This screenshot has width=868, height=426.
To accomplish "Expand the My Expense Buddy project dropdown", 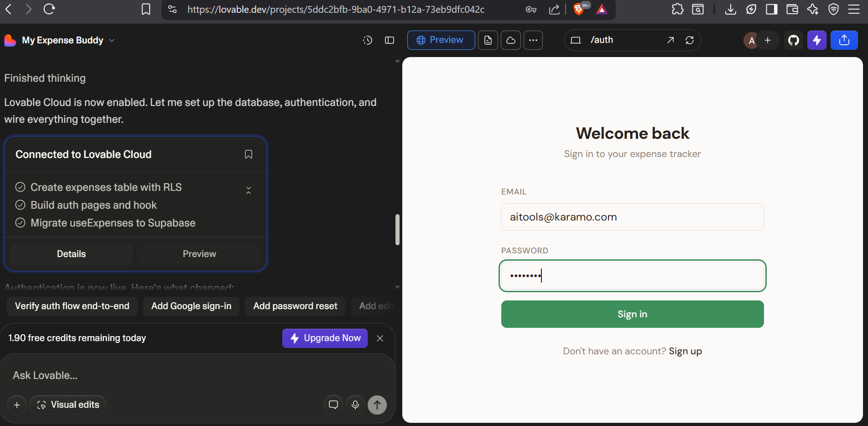I will (x=112, y=40).
